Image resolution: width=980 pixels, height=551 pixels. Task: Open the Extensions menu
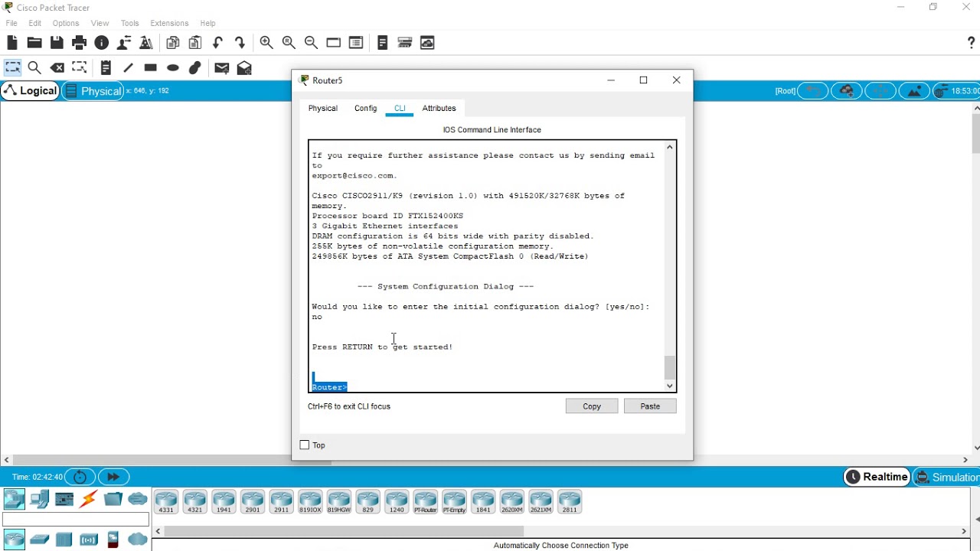169,23
